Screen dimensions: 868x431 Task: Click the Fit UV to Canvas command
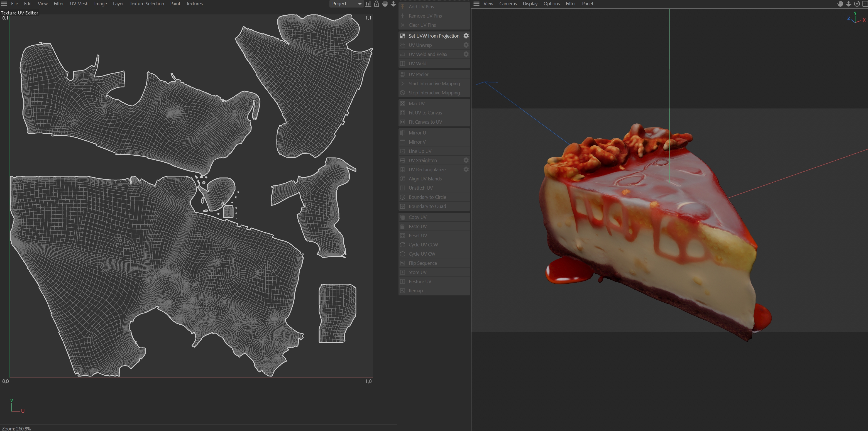pos(425,113)
